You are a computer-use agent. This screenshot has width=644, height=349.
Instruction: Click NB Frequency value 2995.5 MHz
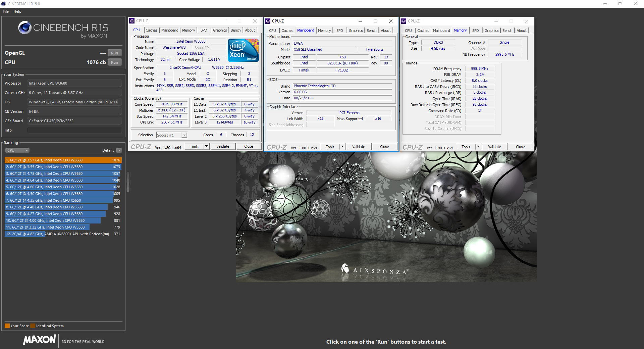[x=505, y=54]
